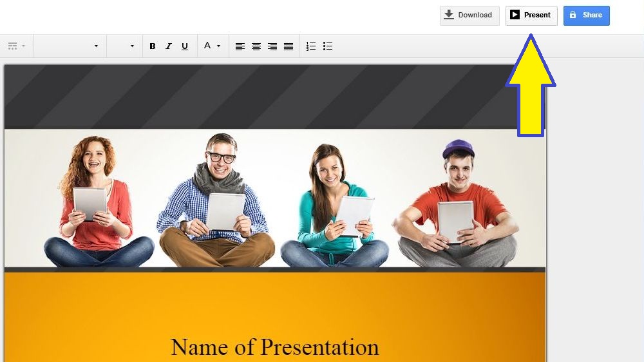Select the slide photo of four people
Viewport: 644px width, 362px height.
coord(275,198)
